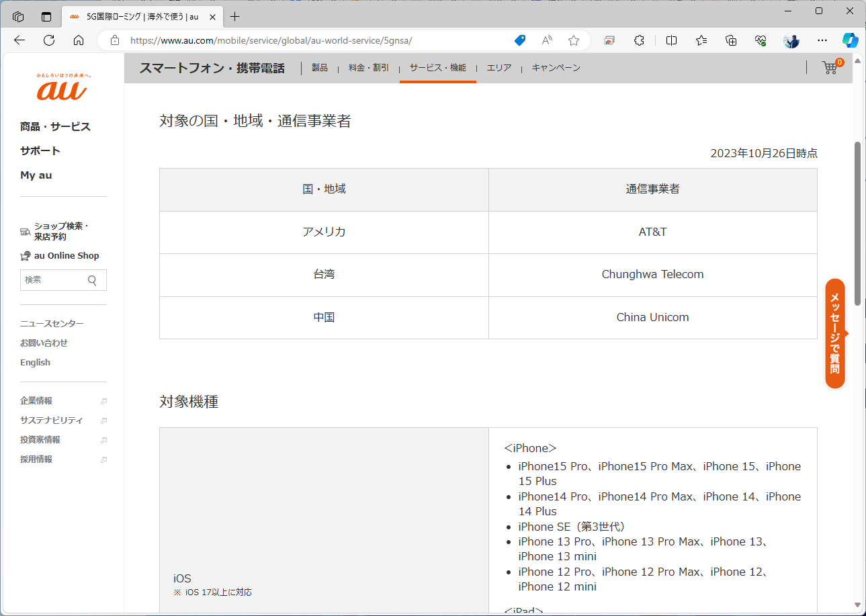Click the 2023年10月26日時点 date text
Screen dimensions: 866x616
point(764,153)
